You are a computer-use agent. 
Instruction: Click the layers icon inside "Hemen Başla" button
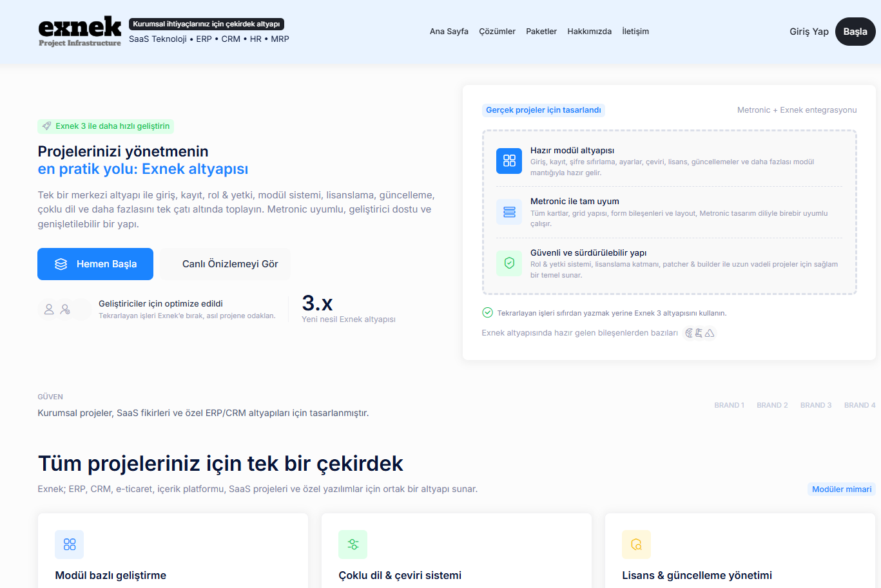(x=61, y=263)
